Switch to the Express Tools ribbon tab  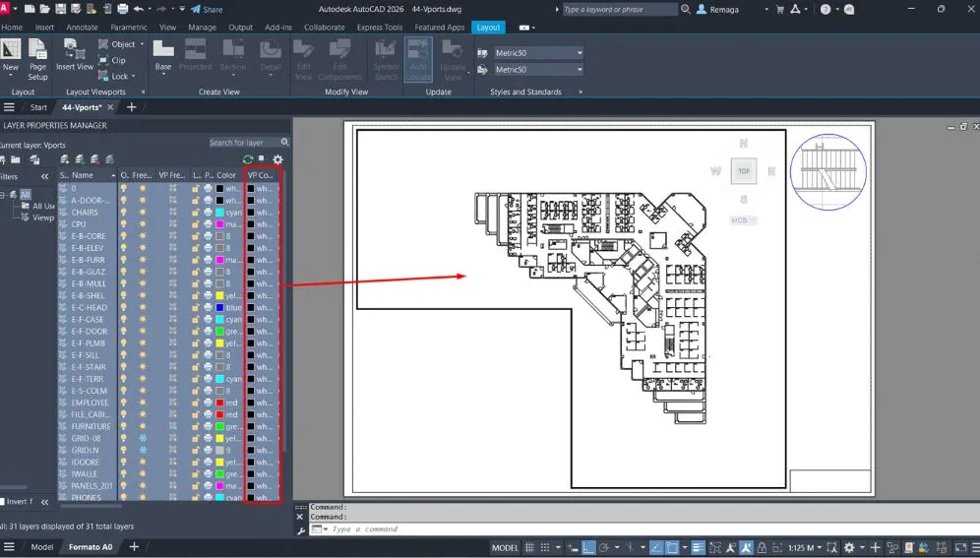(x=380, y=27)
